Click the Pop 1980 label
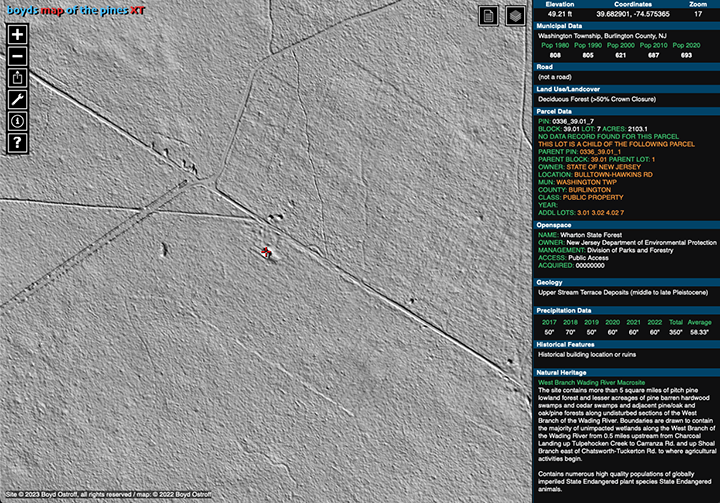This screenshot has width=720, height=503. 555,45
